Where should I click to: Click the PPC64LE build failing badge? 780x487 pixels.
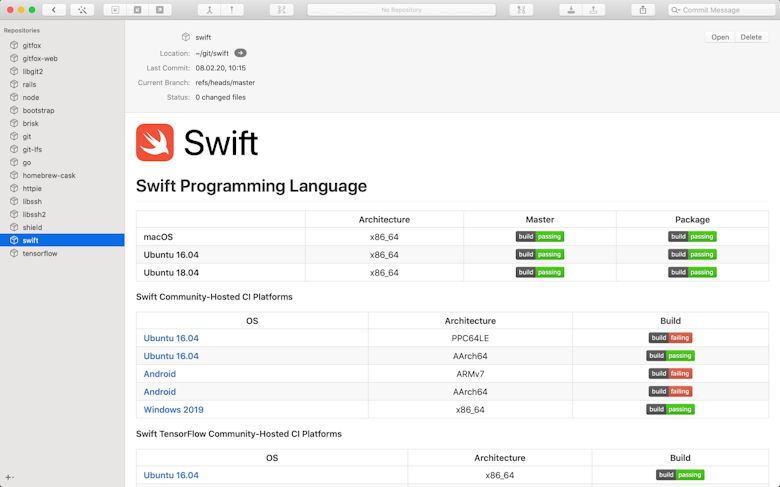coord(670,338)
